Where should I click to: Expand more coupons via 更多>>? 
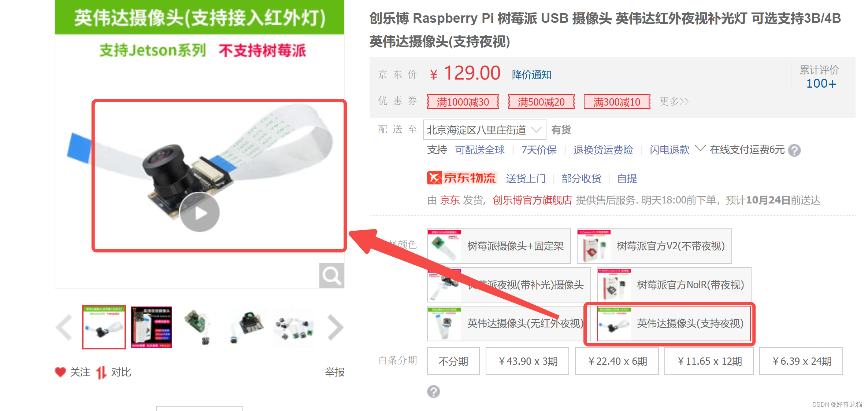[x=674, y=102]
